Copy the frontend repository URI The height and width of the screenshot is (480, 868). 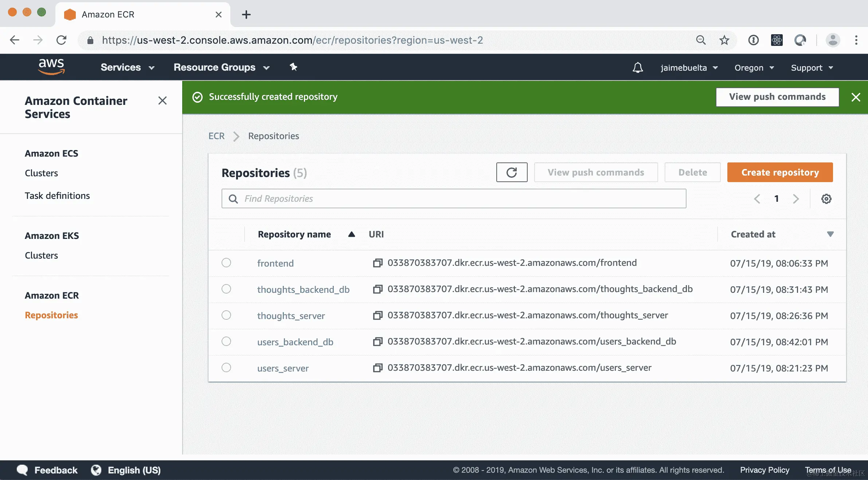click(378, 263)
